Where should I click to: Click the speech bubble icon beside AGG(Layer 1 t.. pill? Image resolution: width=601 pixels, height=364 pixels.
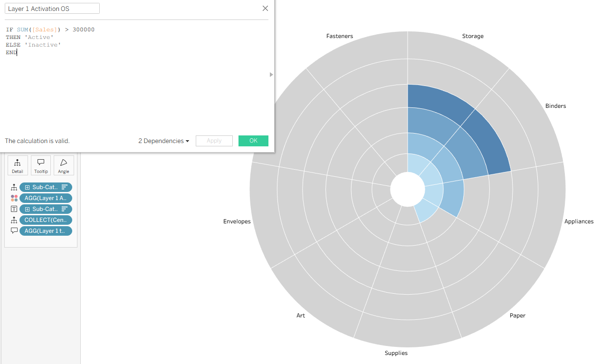pos(14,231)
